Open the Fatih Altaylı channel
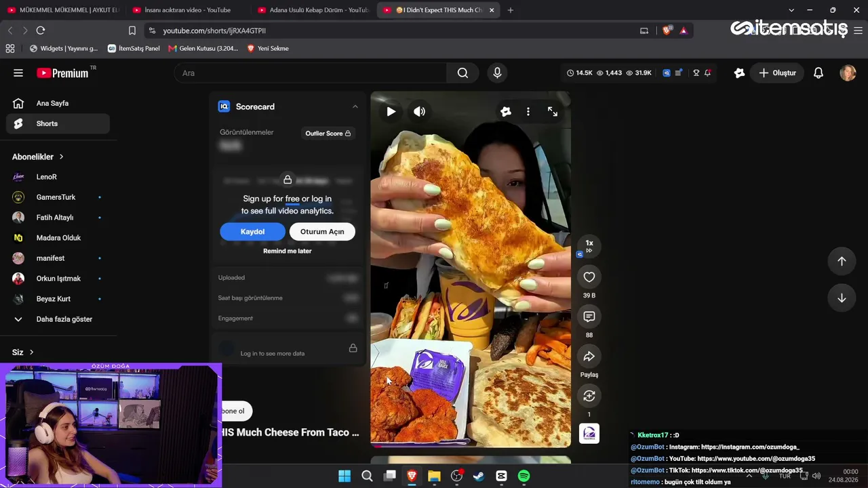868x488 pixels. (58, 218)
